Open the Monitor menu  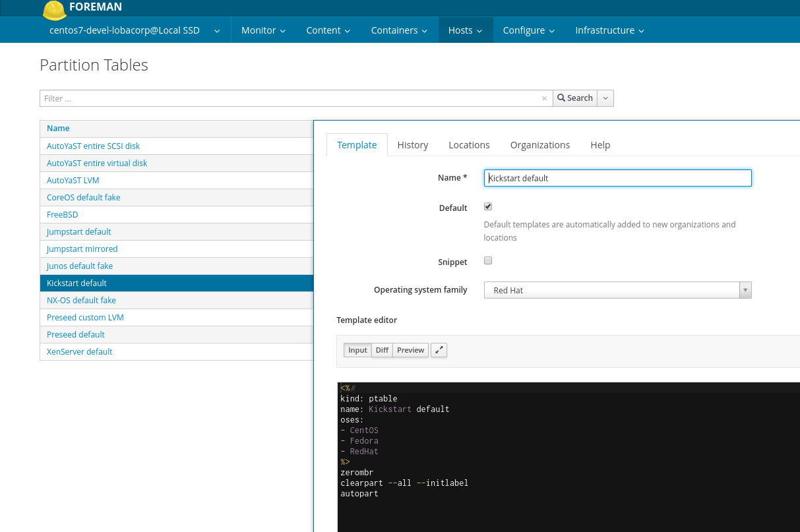[263, 30]
